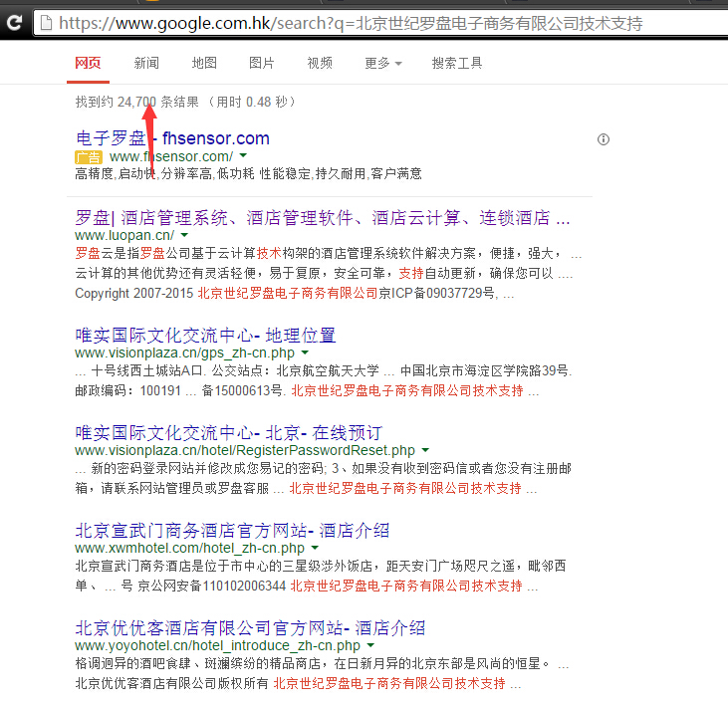Click the www.luopan.cn/ green URL text
The image size is (728, 707).
(124, 235)
